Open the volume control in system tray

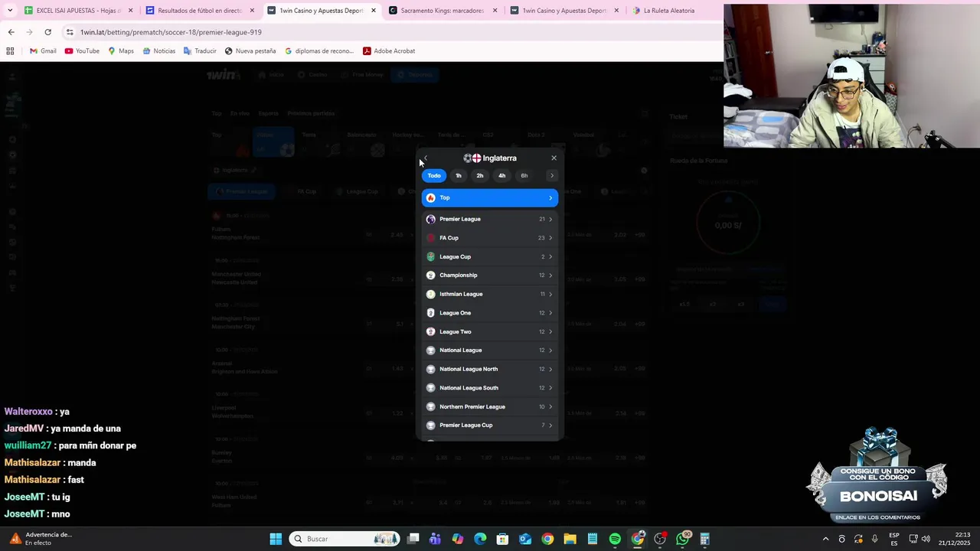coord(927,539)
